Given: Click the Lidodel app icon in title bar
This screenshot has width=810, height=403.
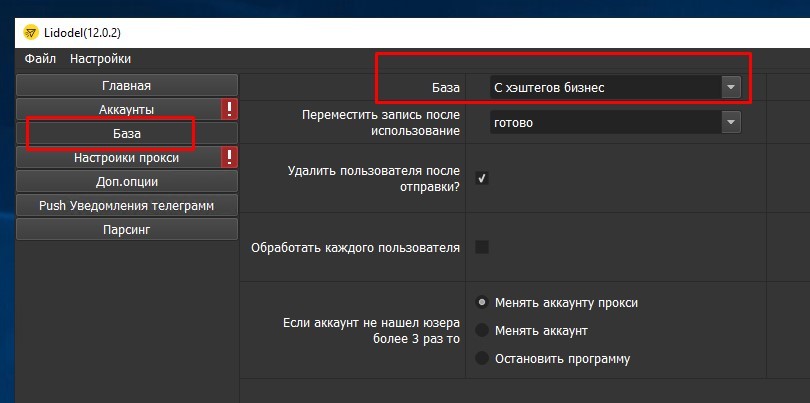Looking at the screenshot, I should pyautogui.click(x=31, y=33).
